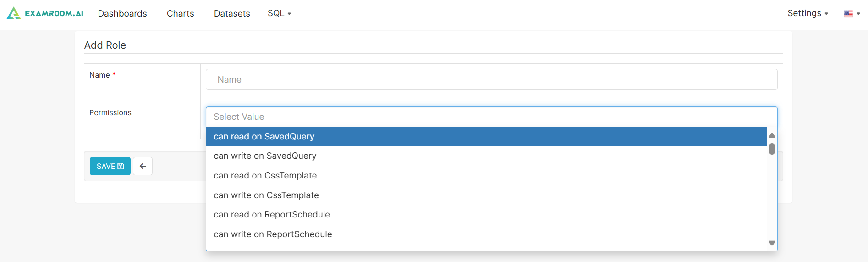This screenshot has width=868, height=262.
Task: Select "can write on ReportSchedule" option
Action: 273,234
